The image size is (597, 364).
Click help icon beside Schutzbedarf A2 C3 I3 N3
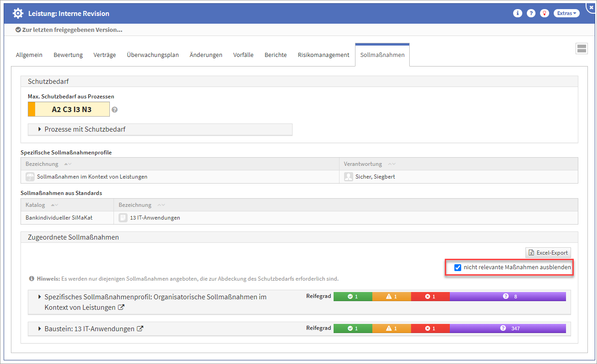point(115,110)
